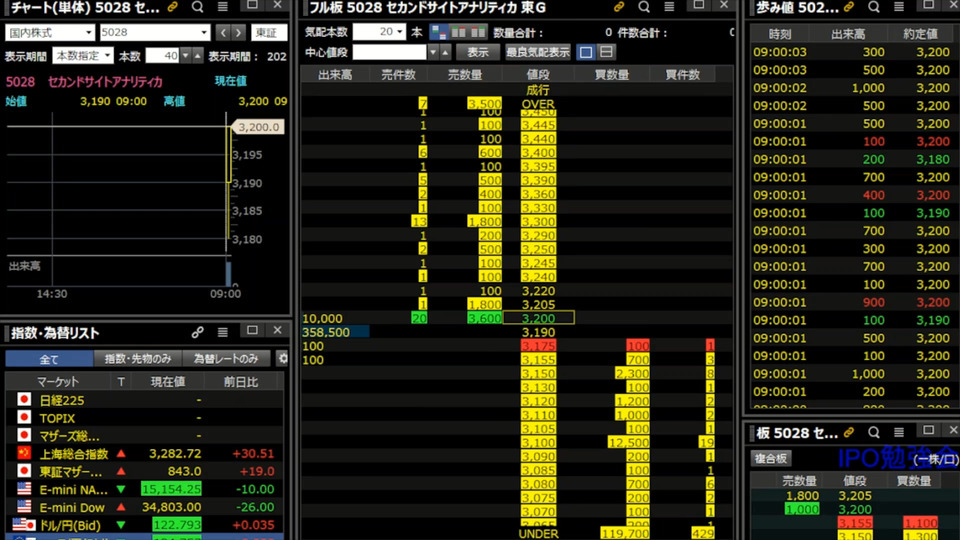Open 5028 symbol code dropdown
Image resolution: width=960 pixels, height=540 pixels.
(155, 32)
